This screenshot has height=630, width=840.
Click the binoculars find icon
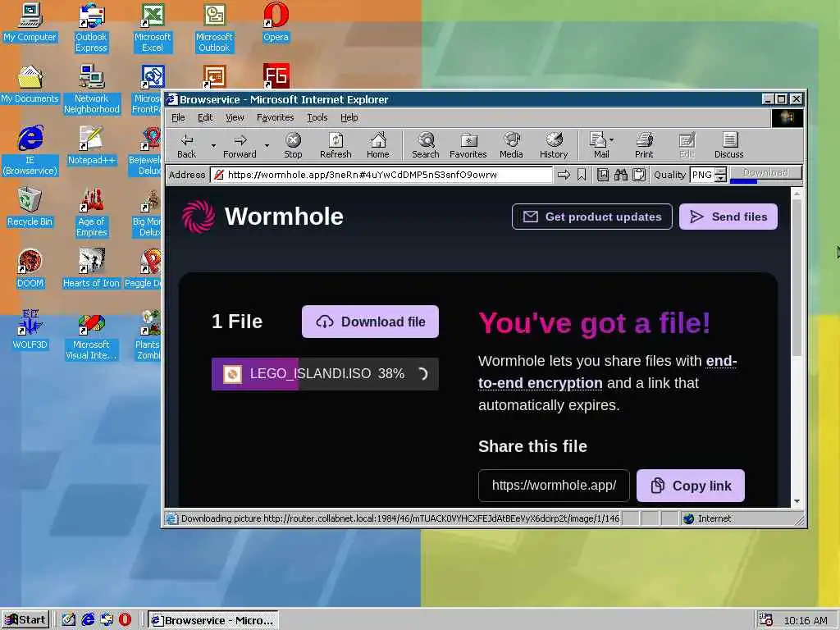(x=621, y=175)
